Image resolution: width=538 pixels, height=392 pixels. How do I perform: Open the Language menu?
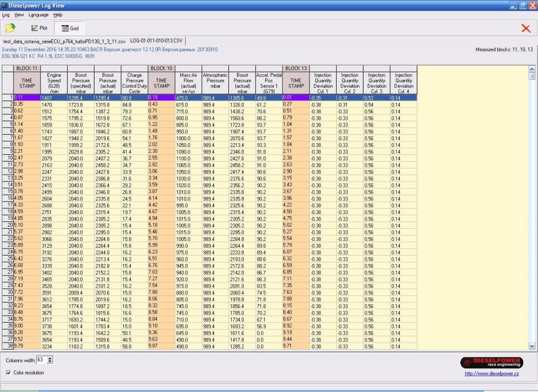(x=38, y=15)
